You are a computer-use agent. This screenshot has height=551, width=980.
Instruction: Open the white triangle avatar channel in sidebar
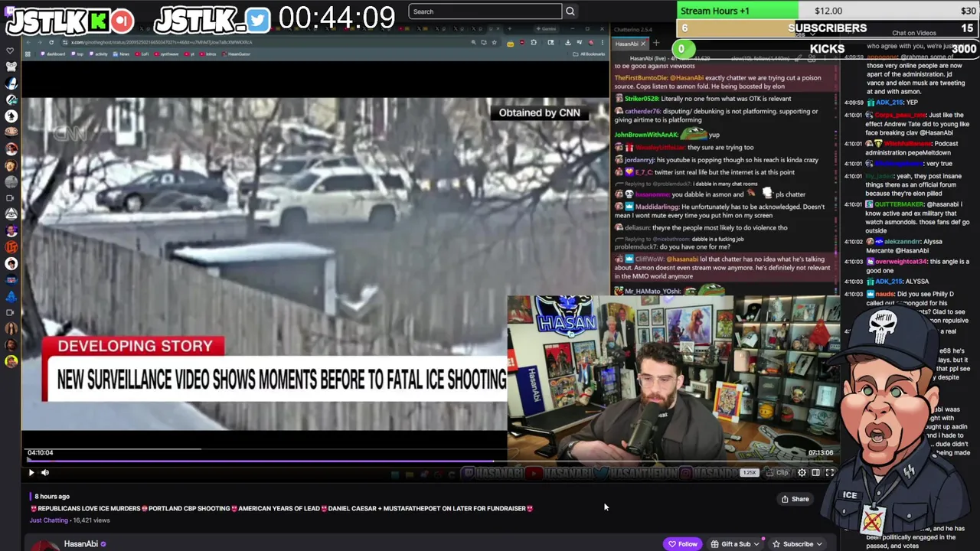pos(11,214)
